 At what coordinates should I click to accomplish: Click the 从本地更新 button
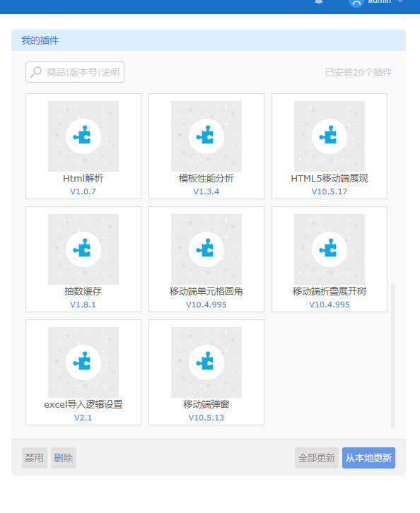point(368,458)
